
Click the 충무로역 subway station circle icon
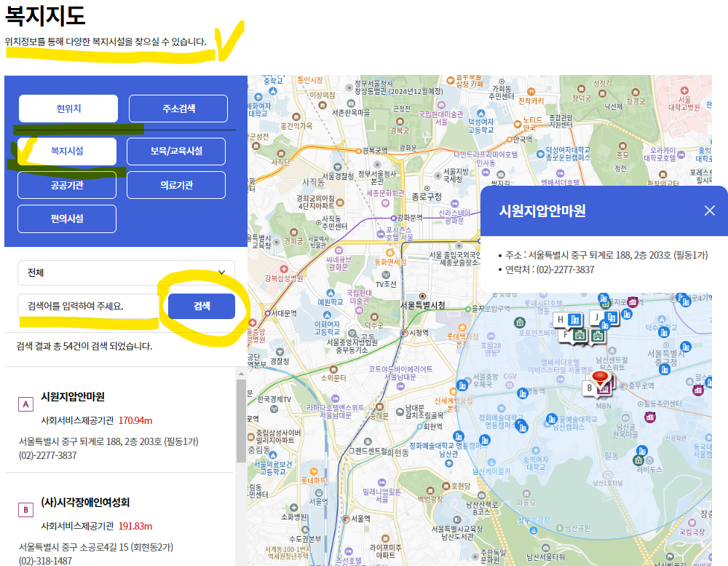(623, 386)
